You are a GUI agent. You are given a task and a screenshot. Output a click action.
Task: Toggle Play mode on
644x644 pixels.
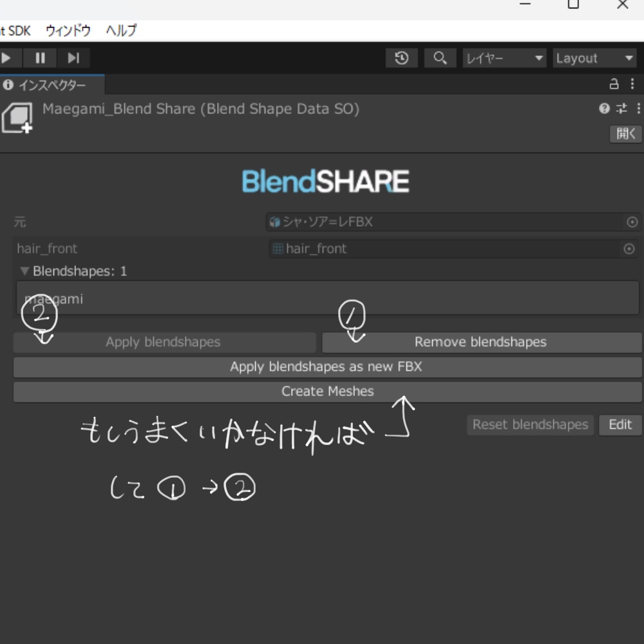(6, 58)
